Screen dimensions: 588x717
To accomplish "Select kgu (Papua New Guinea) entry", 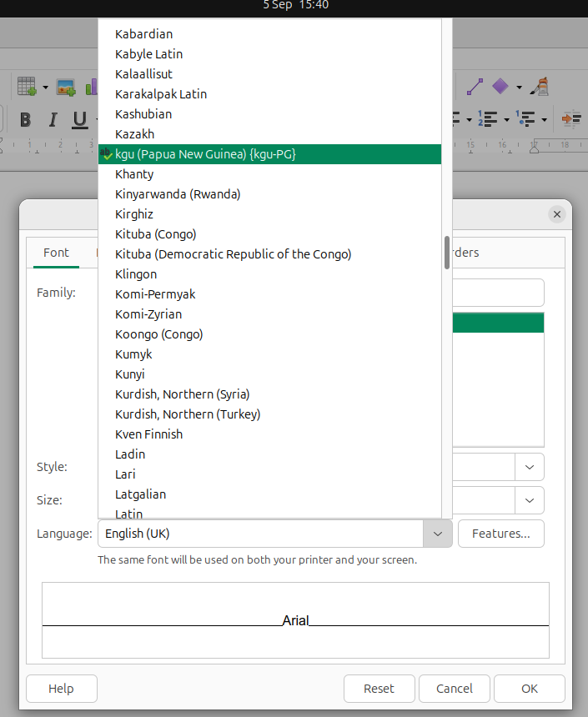I will click(x=269, y=154).
